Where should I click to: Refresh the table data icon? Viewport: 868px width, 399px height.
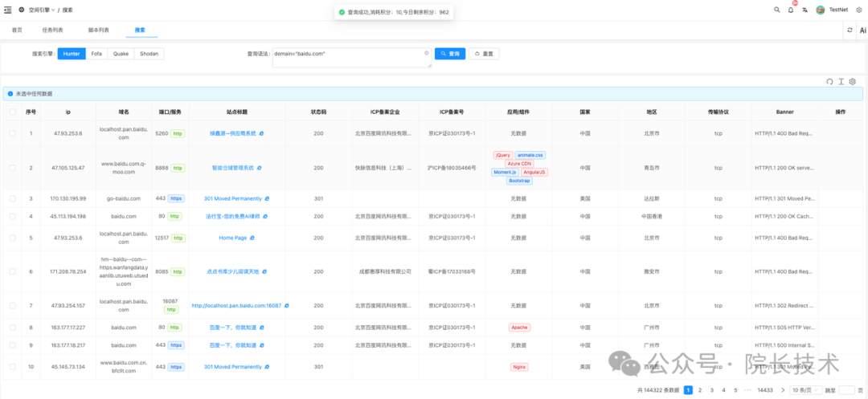pos(829,81)
